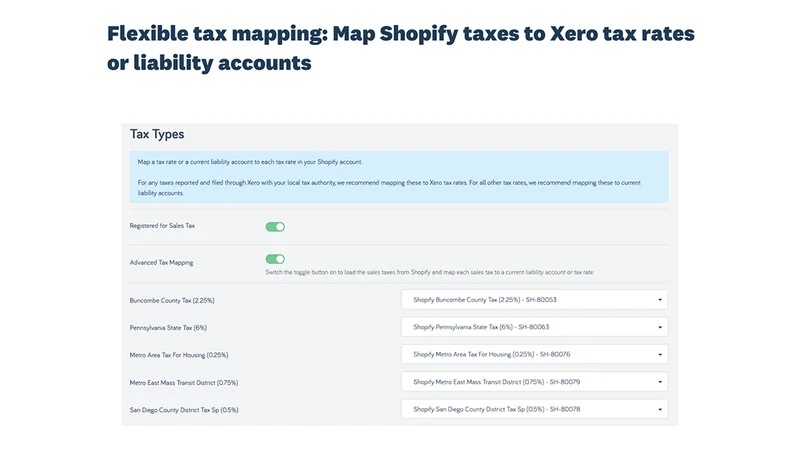800x450 pixels.
Task: Click 'San Diego County District Tax Sp (0.5%)' label
Action: pyautogui.click(x=184, y=410)
